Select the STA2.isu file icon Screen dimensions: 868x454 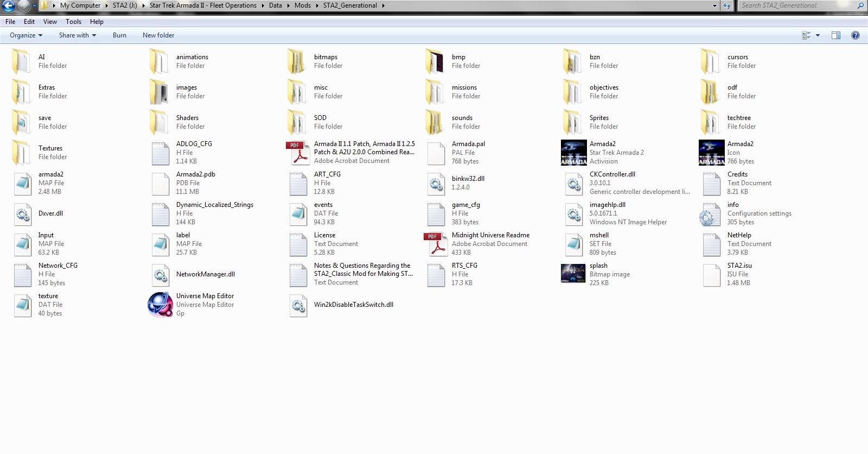[711, 274]
